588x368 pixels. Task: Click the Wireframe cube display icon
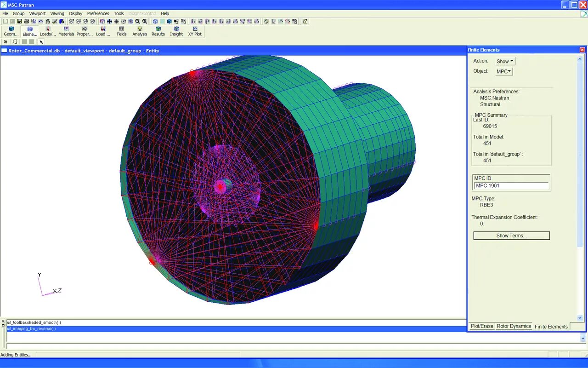(x=155, y=21)
